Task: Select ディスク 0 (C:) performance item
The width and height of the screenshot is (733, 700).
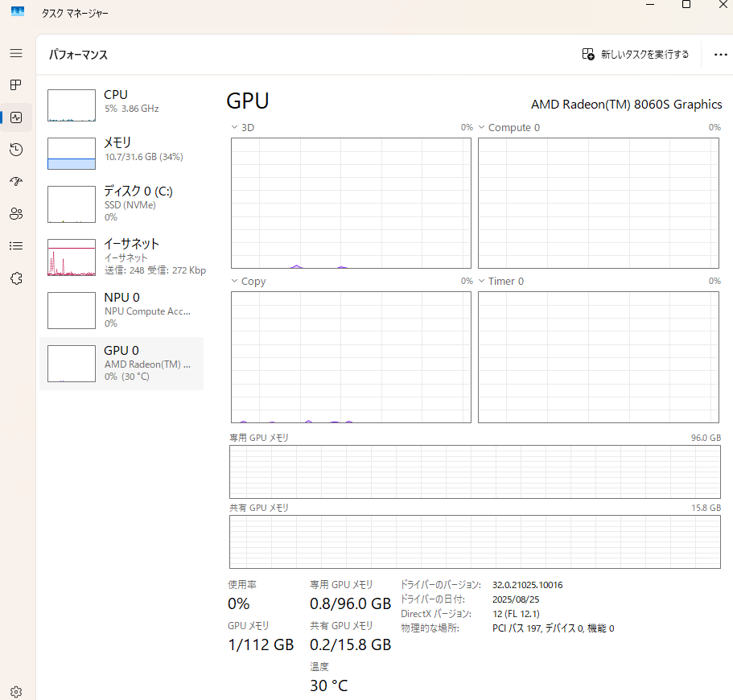Action: [x=121, y=204]
